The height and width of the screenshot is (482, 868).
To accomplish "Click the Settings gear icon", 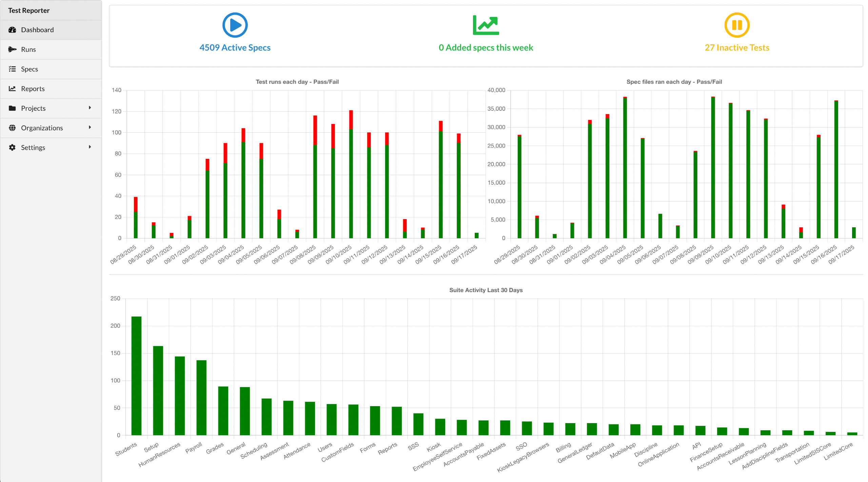I will (x=12, y=147).
